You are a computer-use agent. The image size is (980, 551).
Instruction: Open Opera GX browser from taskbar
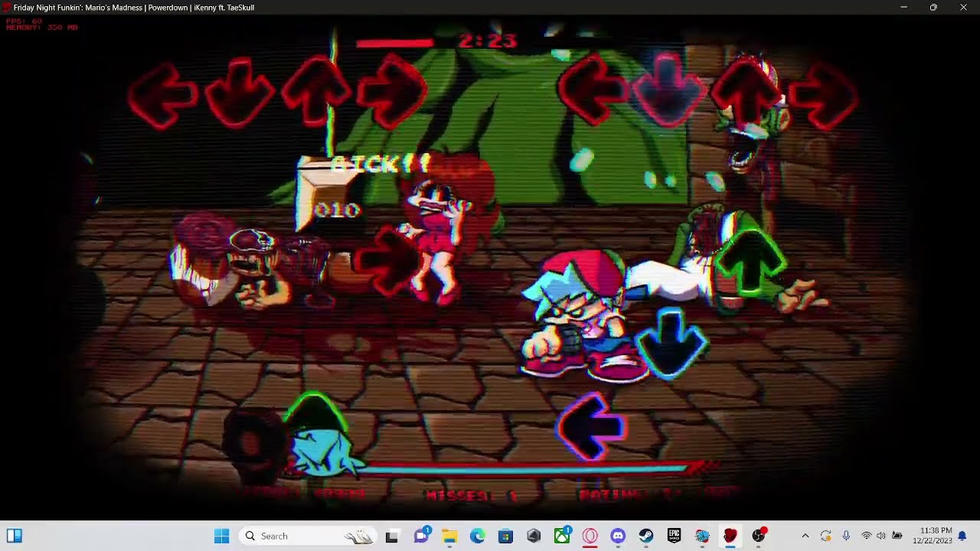tap(590, 536)
